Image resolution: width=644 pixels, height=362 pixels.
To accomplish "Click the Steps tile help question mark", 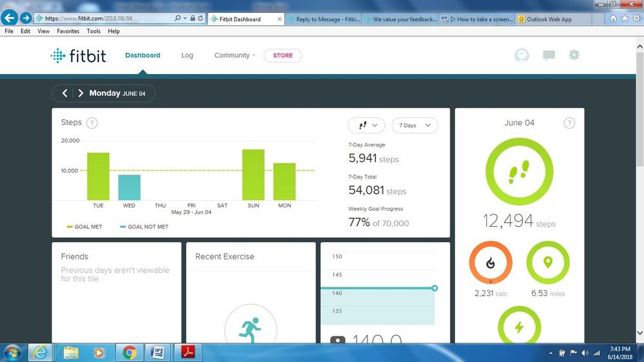I will click(x=92, y=123).
